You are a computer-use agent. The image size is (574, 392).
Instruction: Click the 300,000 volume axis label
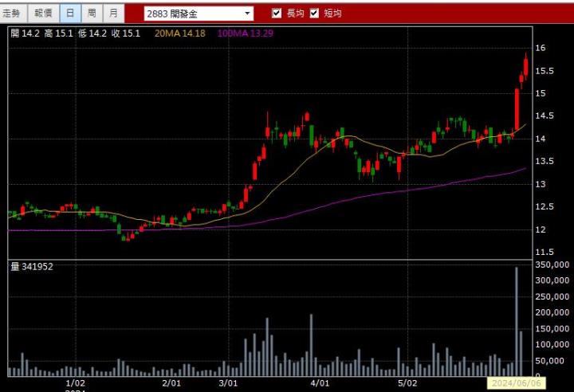click(x=552, y=280)
